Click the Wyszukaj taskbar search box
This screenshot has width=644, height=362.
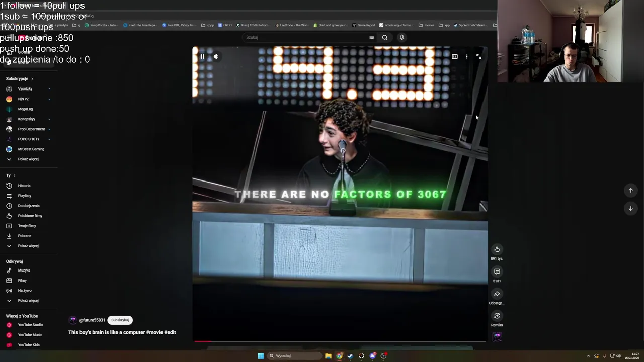294,356
